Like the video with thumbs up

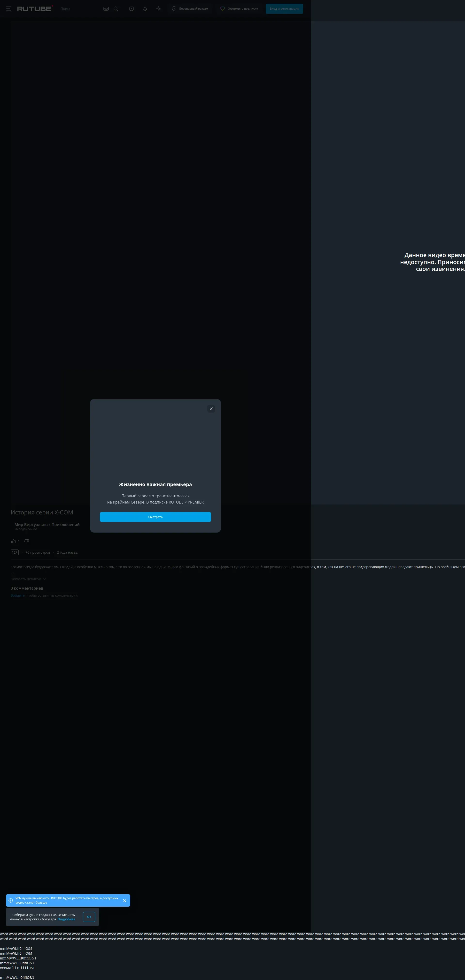click(14, 541)
